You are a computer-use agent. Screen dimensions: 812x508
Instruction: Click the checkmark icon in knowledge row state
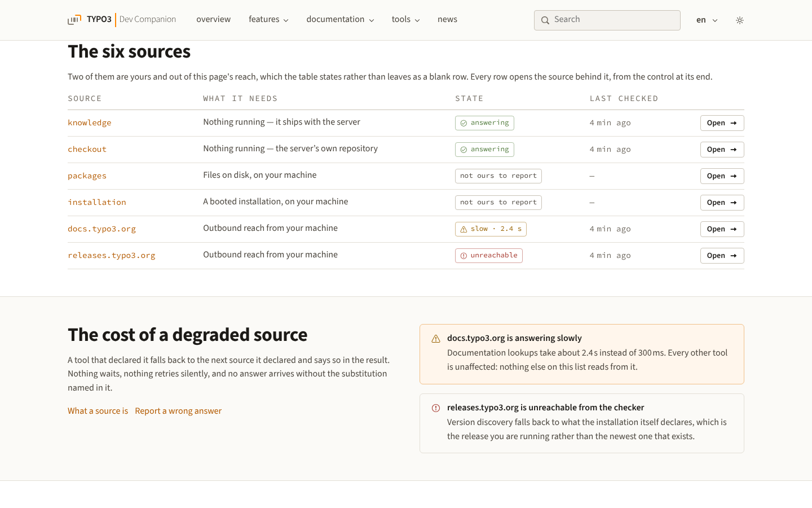click(x=464, y=123)
